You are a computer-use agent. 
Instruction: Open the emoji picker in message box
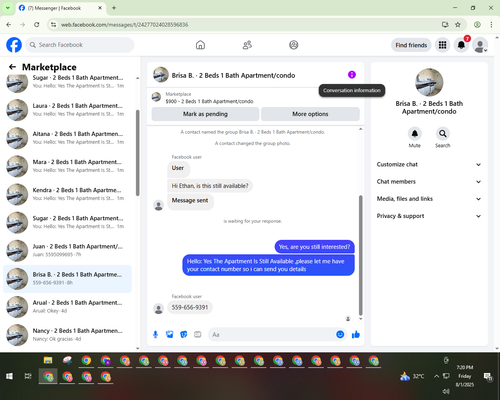click(340, 334)
